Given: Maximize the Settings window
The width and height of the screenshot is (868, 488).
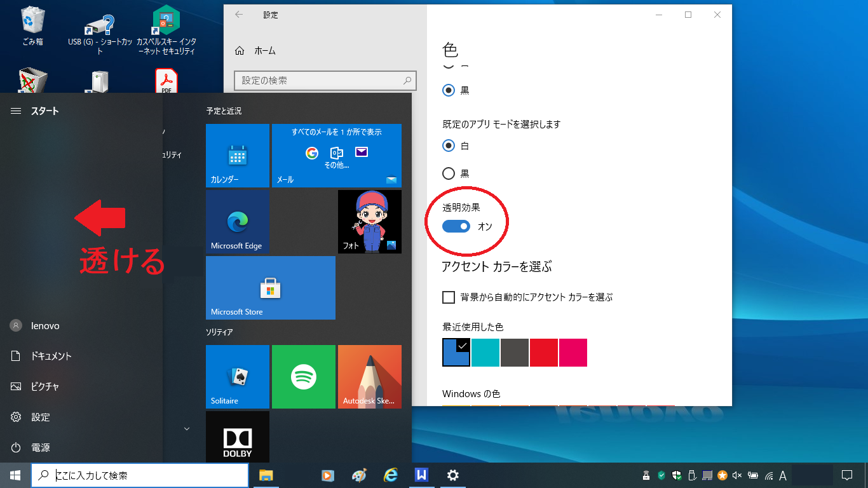Looking at the screenshot, I should coord(688,15).
